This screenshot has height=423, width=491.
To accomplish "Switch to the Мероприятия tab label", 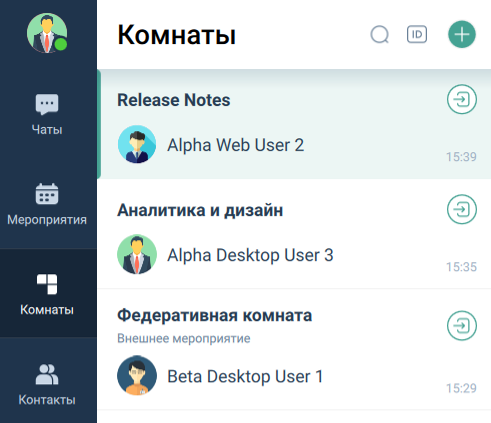I will [47, 220].
